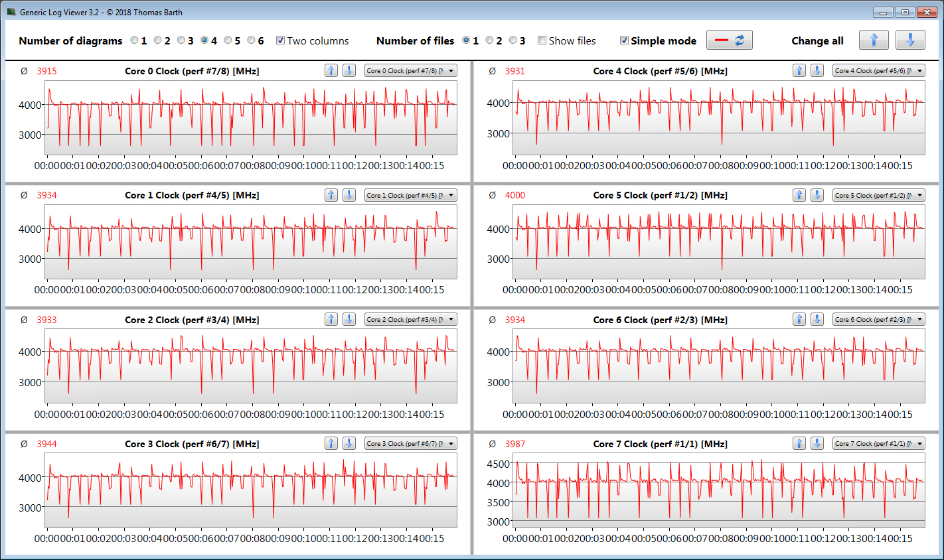
Task: Open the Core 7 Clock sensor dropdown
Action: 879,443
